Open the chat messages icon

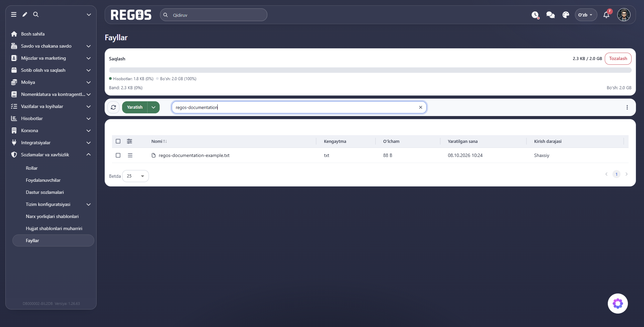coord(550,15)
